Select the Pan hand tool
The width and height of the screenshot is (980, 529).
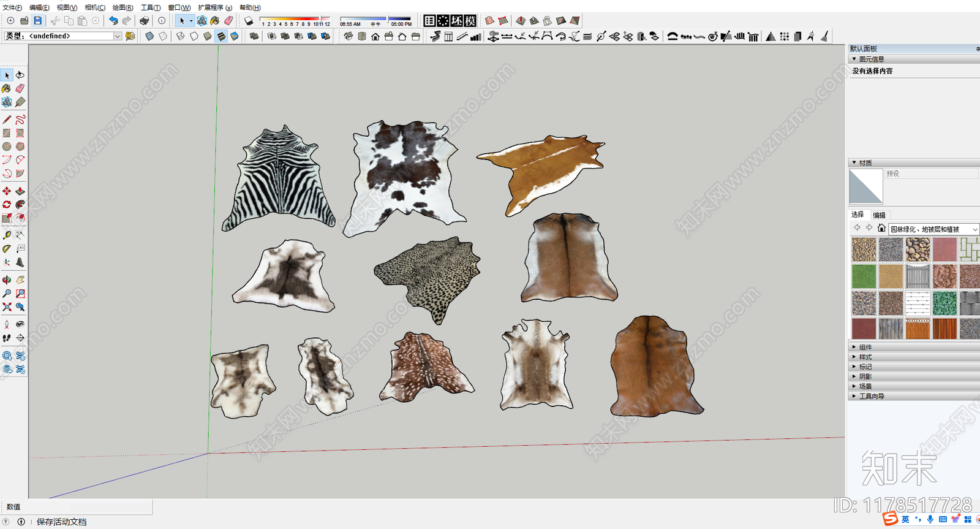(x=20, y=280)
